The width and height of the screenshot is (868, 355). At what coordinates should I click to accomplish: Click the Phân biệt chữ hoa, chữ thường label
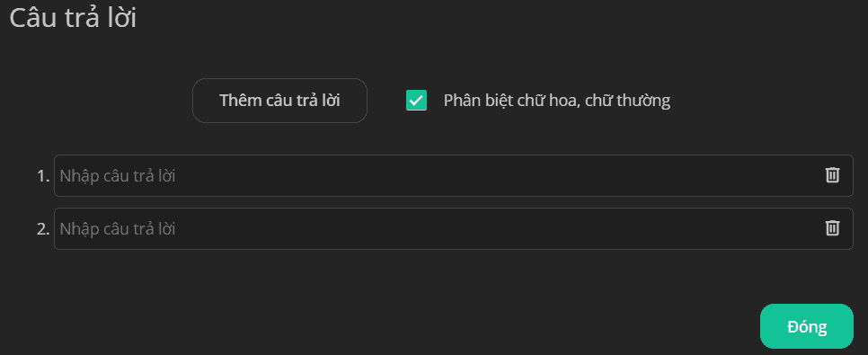(557, 101)
